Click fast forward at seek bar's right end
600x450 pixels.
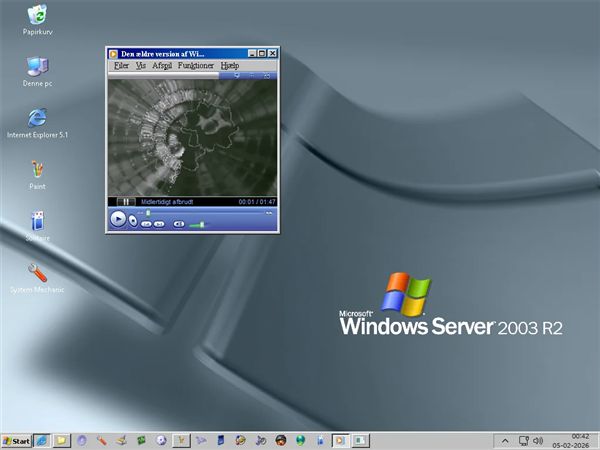click(x=269, y=213)
